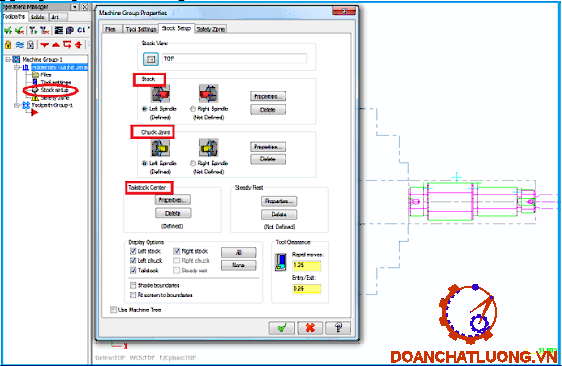This screenshot has width=562, height=366.
Task: Click the question mark help icon
Action: click(x=338, y=328)
